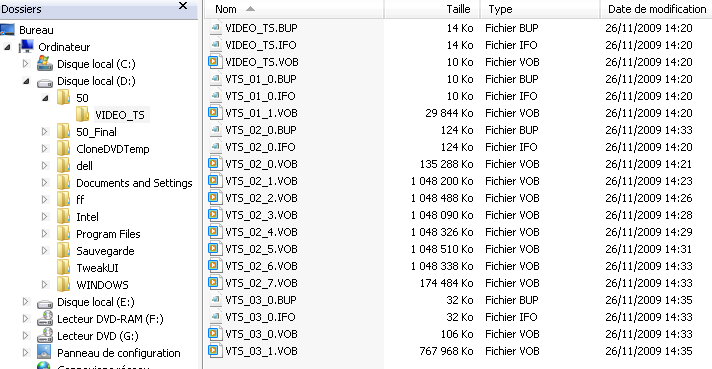Click the Bureau desktop icon

tap(7, 30)
